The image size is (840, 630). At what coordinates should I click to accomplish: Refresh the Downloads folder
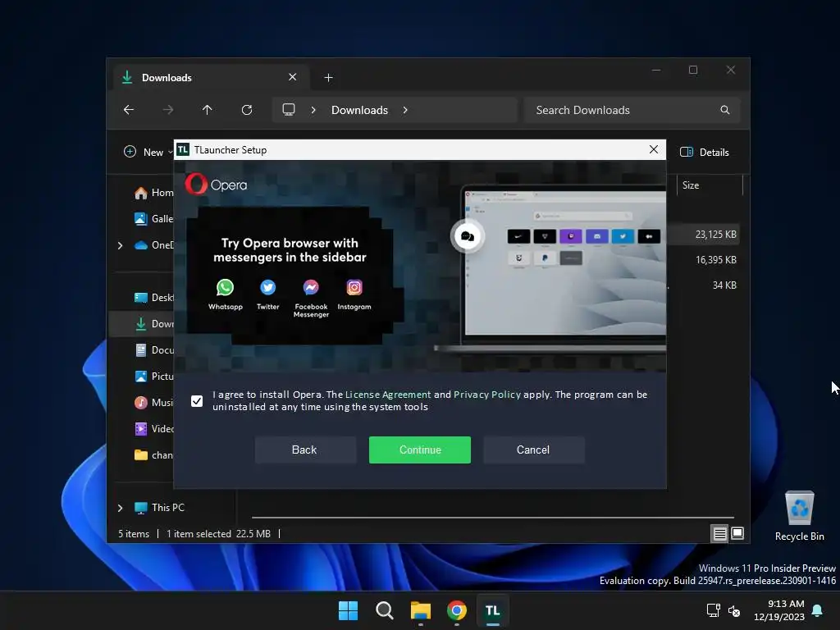click(x=246, y=110)
